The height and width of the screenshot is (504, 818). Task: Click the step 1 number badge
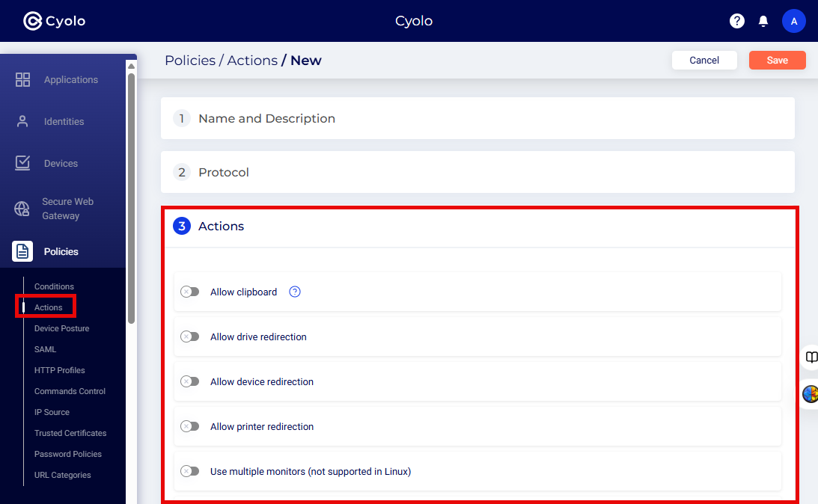pos(182,118)
